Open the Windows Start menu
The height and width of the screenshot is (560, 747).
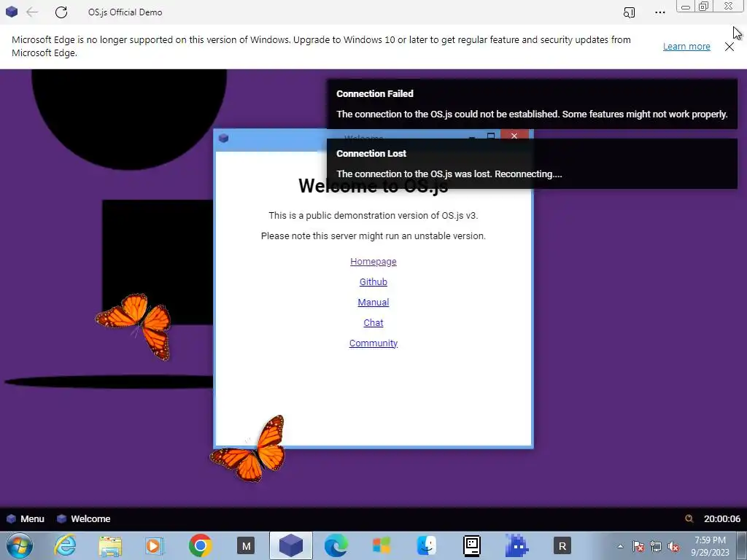pyautogui.click(x=20, y=545)
